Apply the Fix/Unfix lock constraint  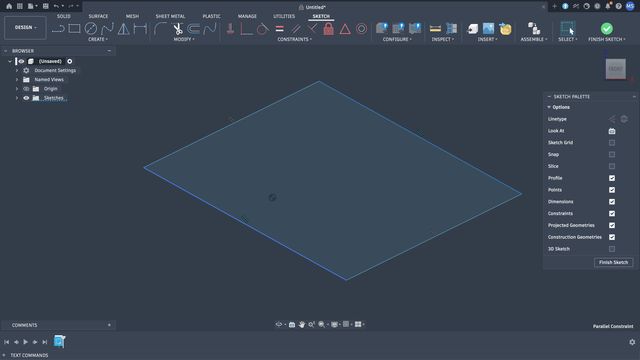click(329, 29)
